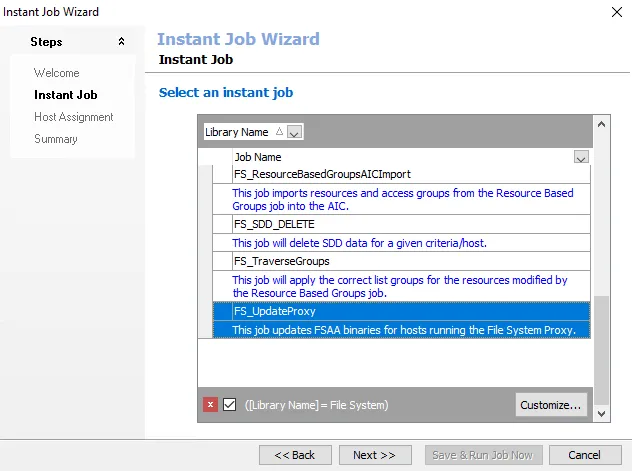The width and height of the screenshot is (632, 471).
Task: Select the FS_TraverseGroups job row
Action: [401, 261]
